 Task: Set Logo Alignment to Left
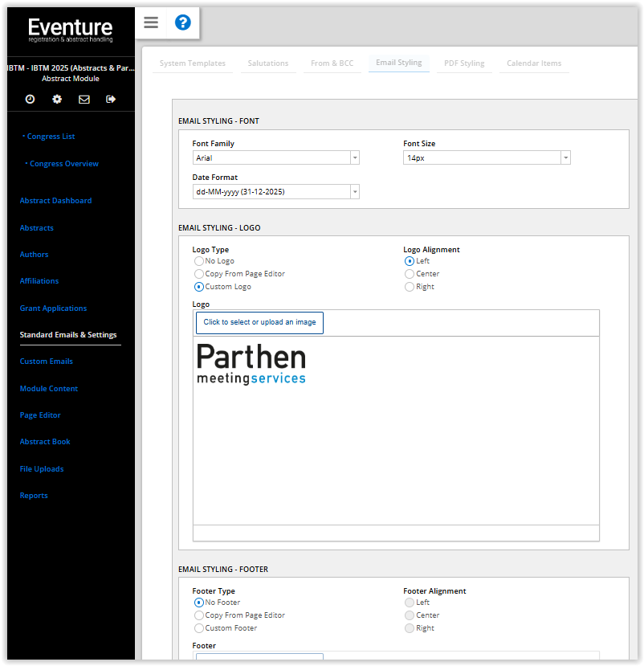(410, 261)
